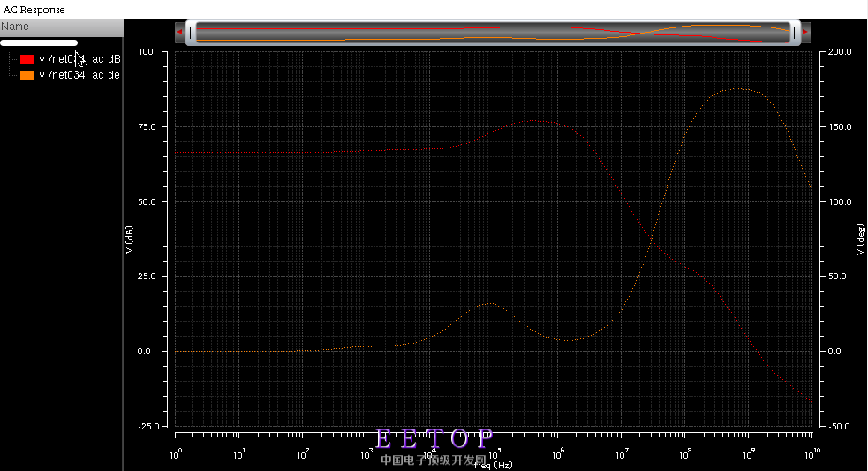868x471 pixels.
Task: Click the AC Response title text
Action: tap(34, 10)
